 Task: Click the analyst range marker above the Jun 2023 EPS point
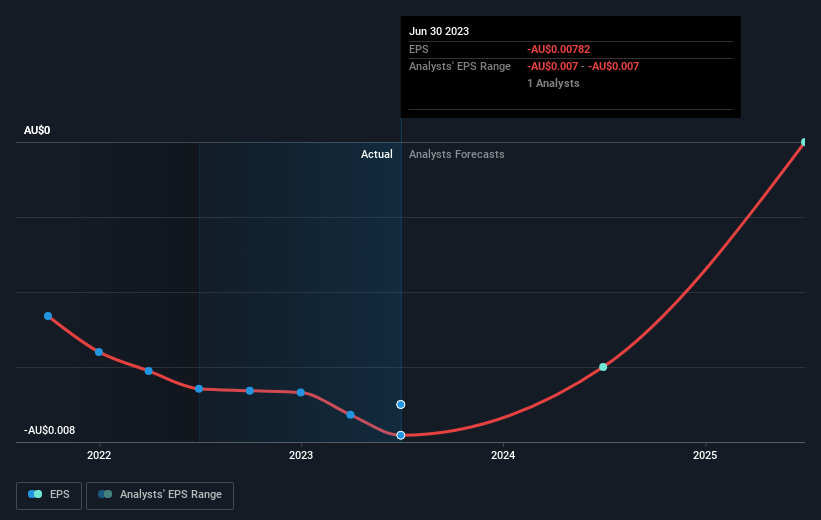[x=401, y=404]
